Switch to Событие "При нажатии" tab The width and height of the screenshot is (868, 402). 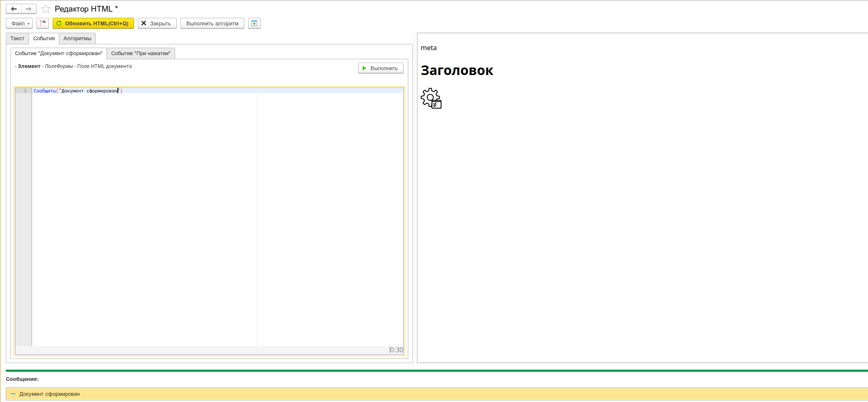point(141,53)
